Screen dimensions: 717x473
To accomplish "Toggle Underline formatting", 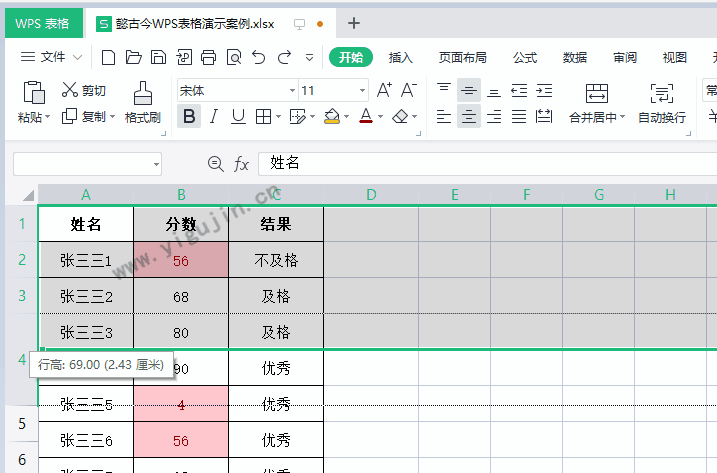I will pyautogui.click(x=238, y=117).
